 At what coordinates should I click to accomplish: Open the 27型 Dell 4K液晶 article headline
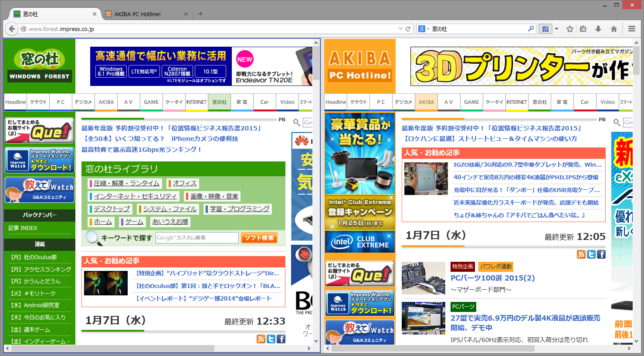coord(525,323)
